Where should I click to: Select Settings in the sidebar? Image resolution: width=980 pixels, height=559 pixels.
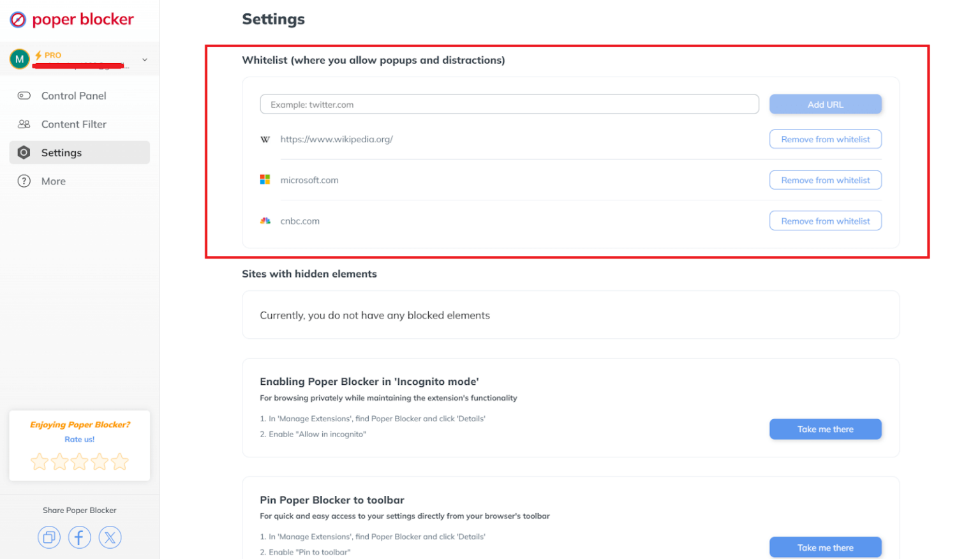click(61, 153)
